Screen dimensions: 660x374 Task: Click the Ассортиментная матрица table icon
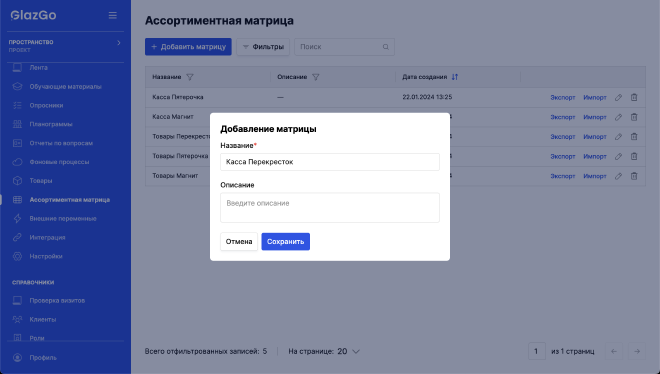tap(17, 200)
